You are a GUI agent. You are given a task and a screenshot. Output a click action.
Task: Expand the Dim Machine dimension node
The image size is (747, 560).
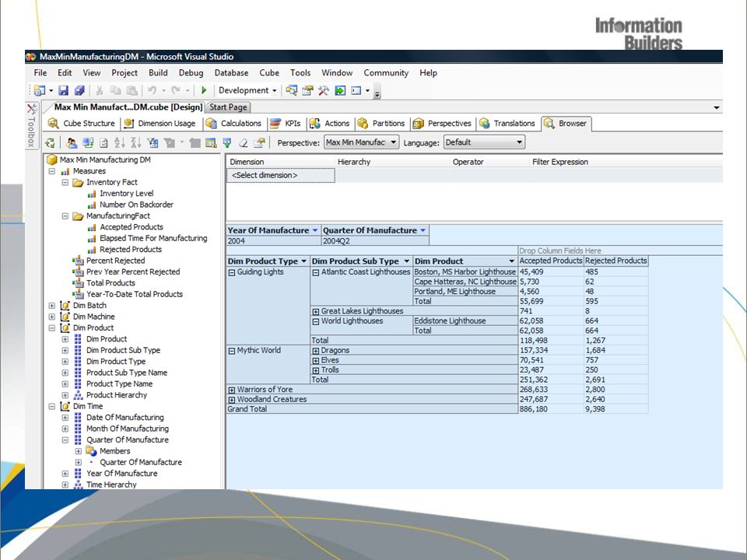[52, 317]
